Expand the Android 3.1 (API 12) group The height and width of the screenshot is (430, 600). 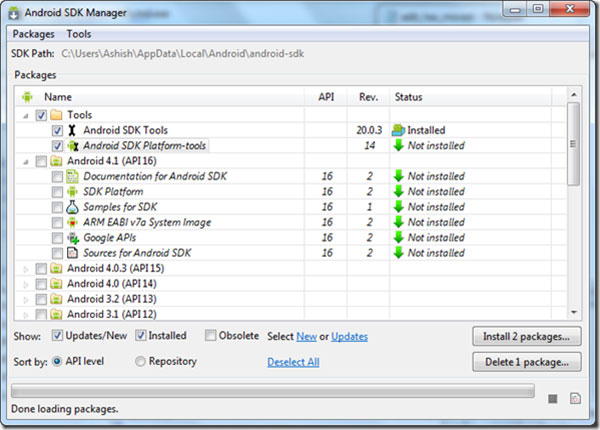pyautogui.click(x=26, y=315)
